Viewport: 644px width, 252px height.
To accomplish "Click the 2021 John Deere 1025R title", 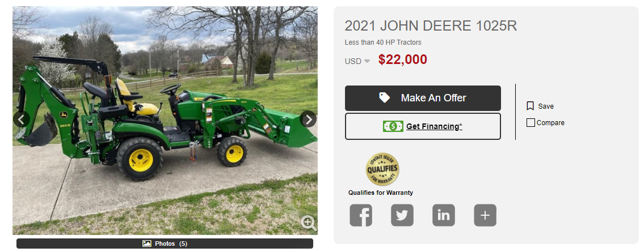I will (x=431, y=26).
